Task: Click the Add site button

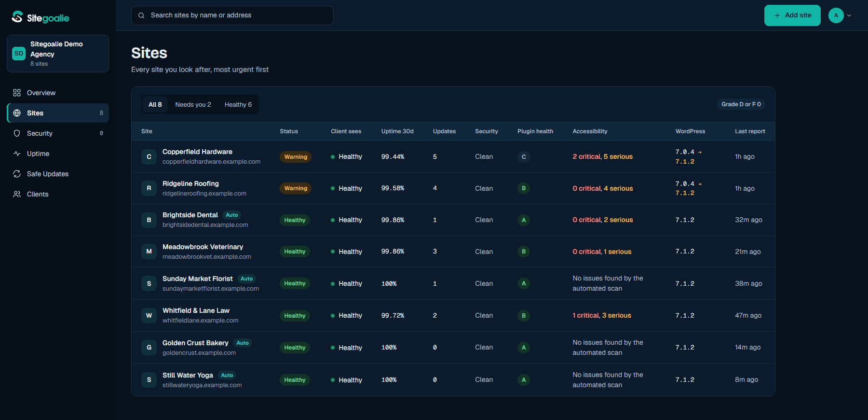Action: [x=792, y=15]
